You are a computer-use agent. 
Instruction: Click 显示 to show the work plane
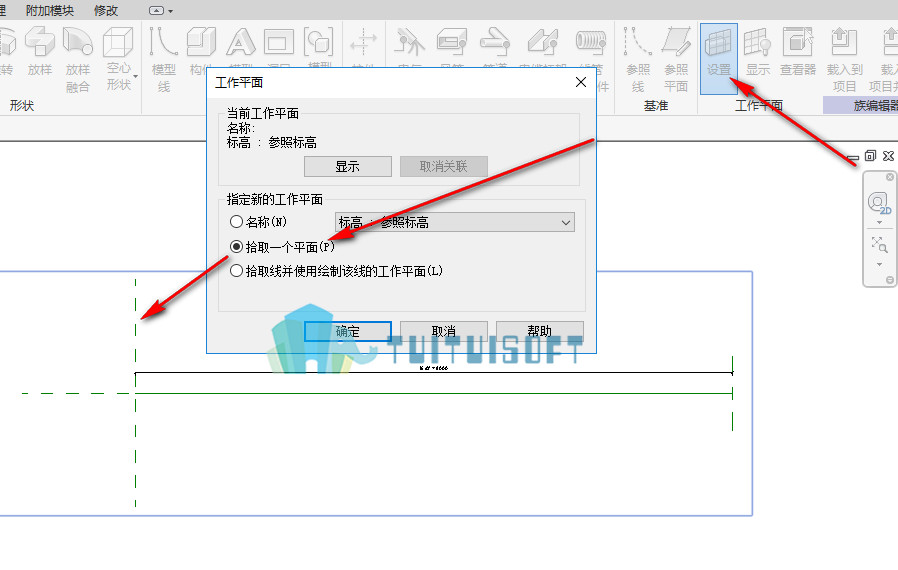tap(758, 52)
